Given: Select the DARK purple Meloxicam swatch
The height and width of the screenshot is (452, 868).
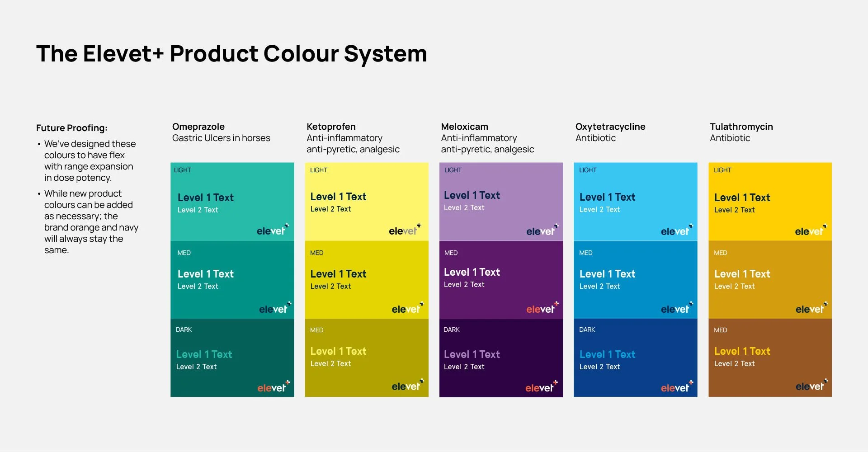Looking at the screenshot, I should [x=501, y=358].
